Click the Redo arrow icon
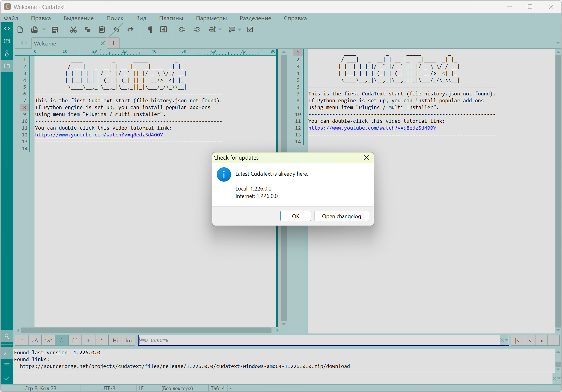Viewport: 562px width, 392px height. pyautogui.click(x=130, y=30)
